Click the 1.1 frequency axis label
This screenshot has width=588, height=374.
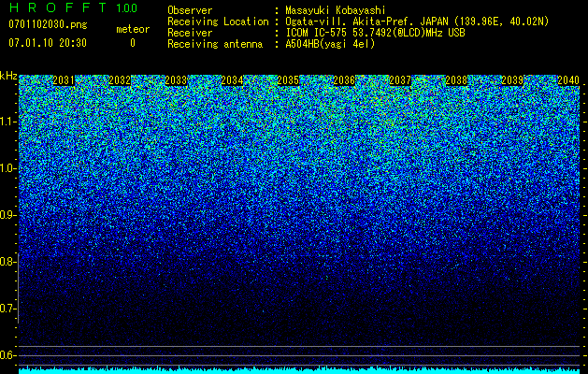point(7,122)
